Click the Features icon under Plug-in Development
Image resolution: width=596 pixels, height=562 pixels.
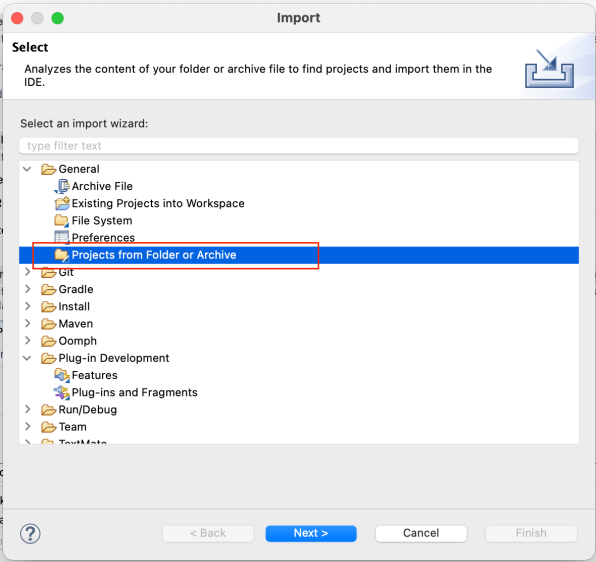click(x=62, y=375)
